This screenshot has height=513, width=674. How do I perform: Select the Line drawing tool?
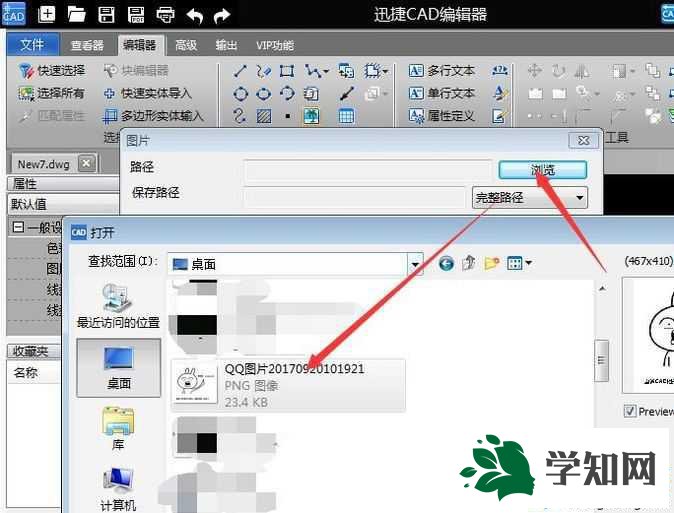(240, 71)
